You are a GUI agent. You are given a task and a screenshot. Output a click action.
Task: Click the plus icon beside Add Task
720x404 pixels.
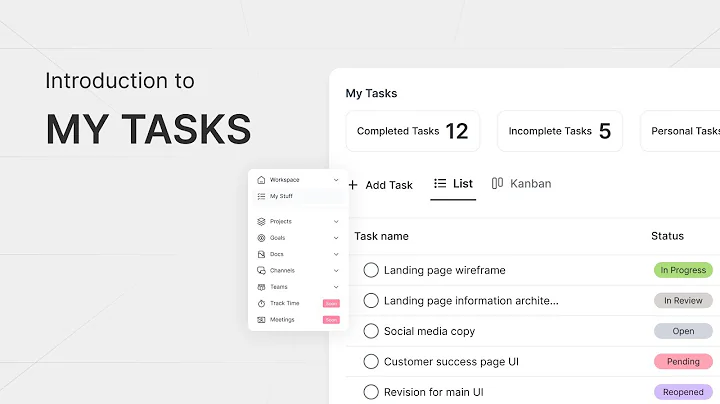353,185
